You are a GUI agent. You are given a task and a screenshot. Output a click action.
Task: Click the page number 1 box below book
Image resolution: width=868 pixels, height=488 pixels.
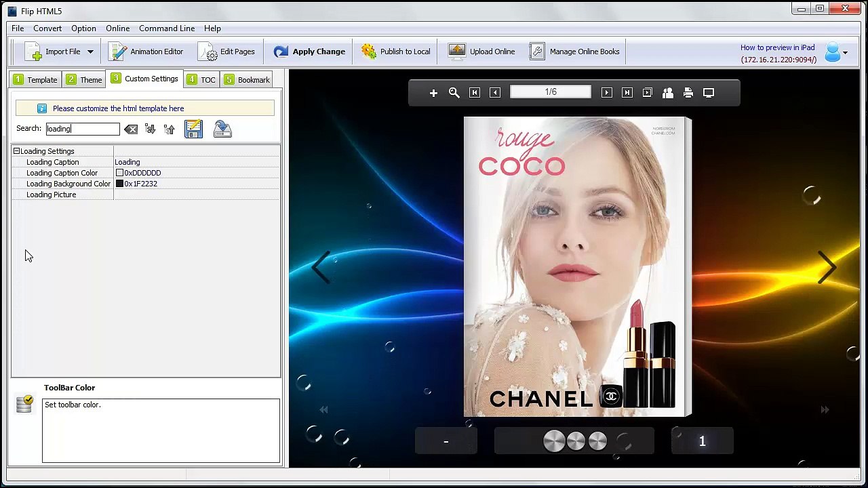point(702,441)
